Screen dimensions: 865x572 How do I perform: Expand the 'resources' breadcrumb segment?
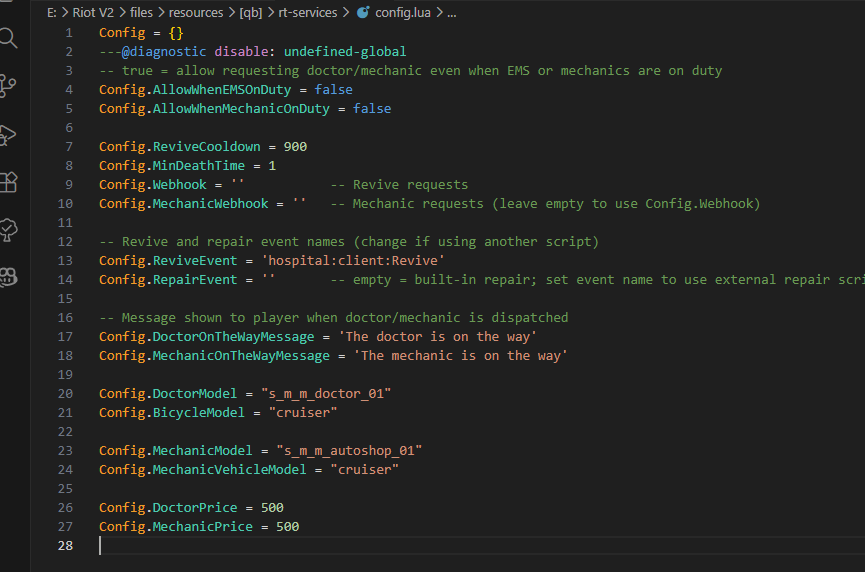pos(196,12)
